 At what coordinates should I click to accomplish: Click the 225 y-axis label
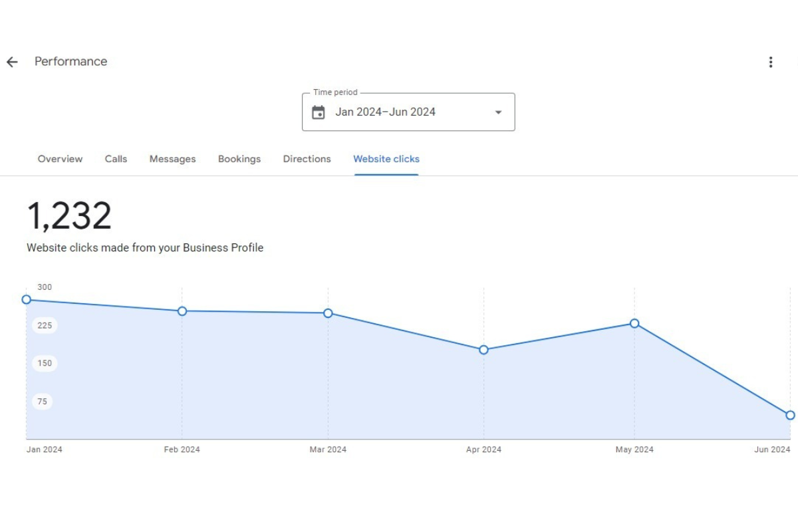tap(45, 325)
